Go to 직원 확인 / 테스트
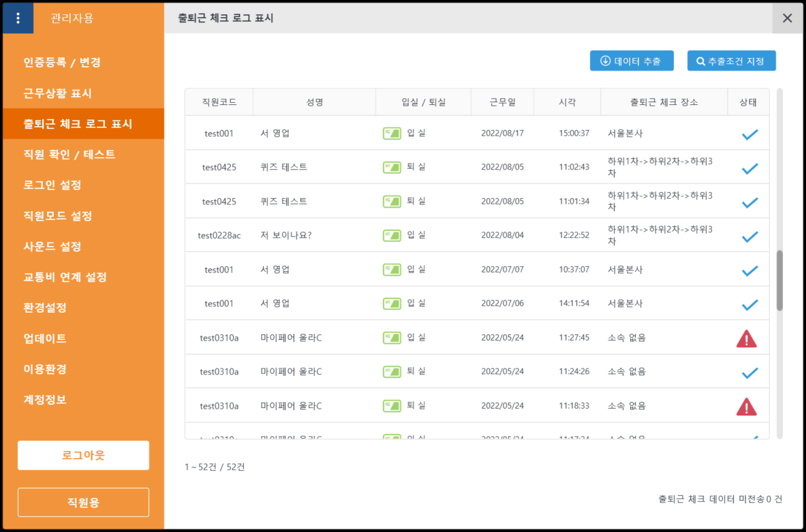The image size is (806, 532). tap(69, 155)
